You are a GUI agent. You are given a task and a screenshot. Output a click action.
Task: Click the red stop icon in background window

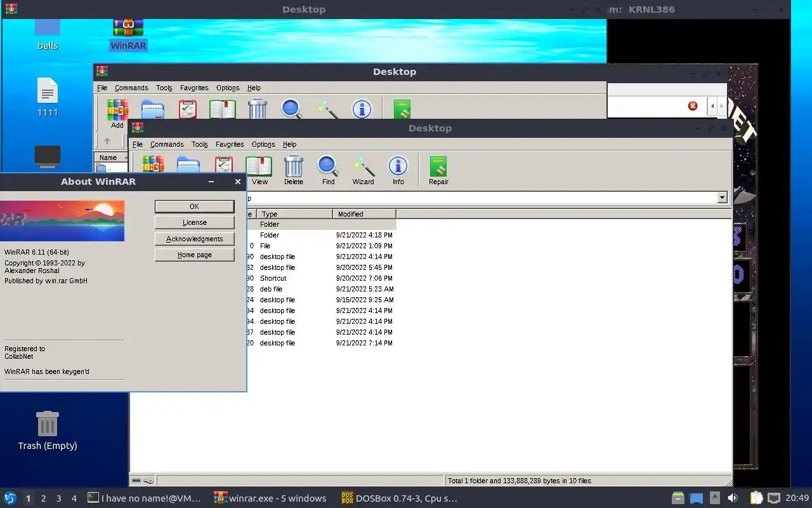693,106
